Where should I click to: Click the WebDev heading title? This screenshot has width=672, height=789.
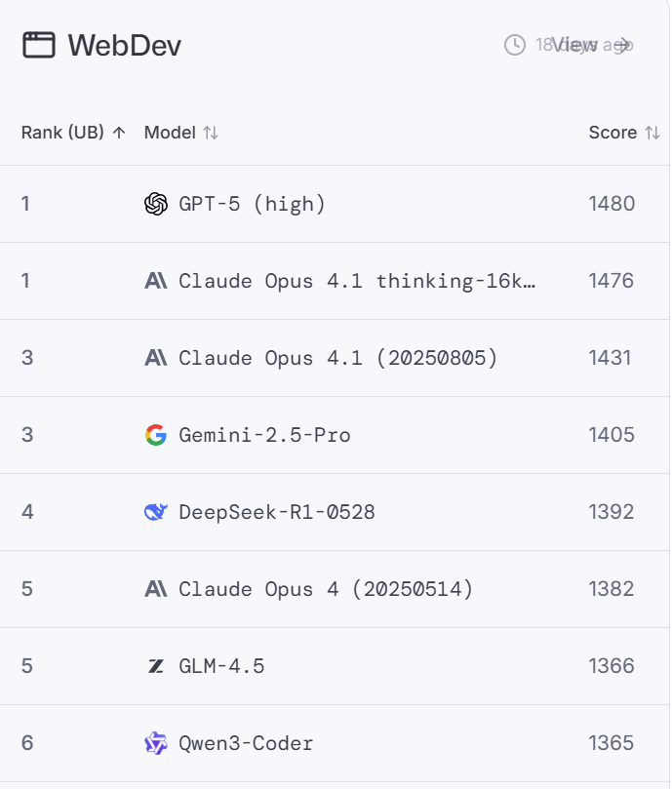(x=124, y=45)
